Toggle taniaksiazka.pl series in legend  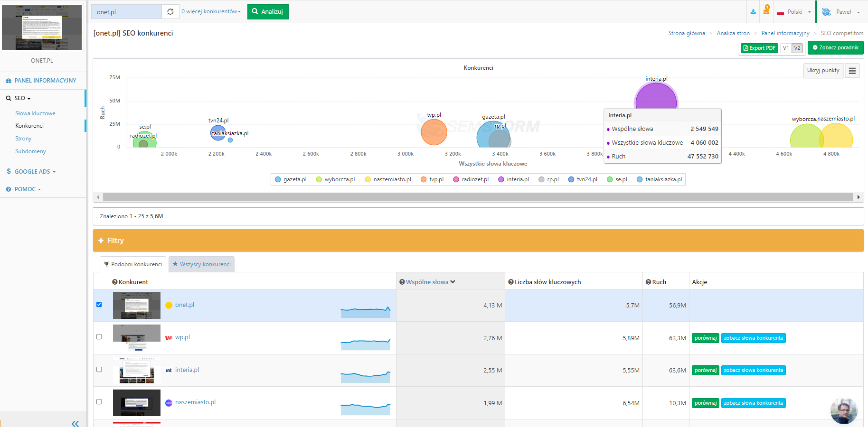coord(659,179)
